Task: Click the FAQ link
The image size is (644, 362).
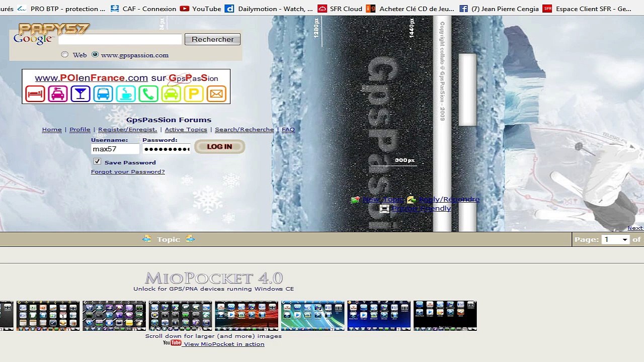Action: coord(288,129)
